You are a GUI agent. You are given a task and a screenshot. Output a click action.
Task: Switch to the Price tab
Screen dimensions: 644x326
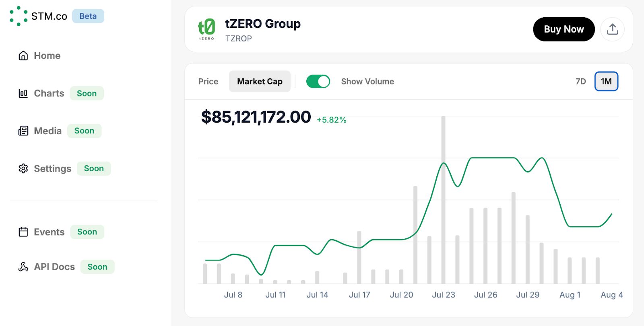click(208, 82)
